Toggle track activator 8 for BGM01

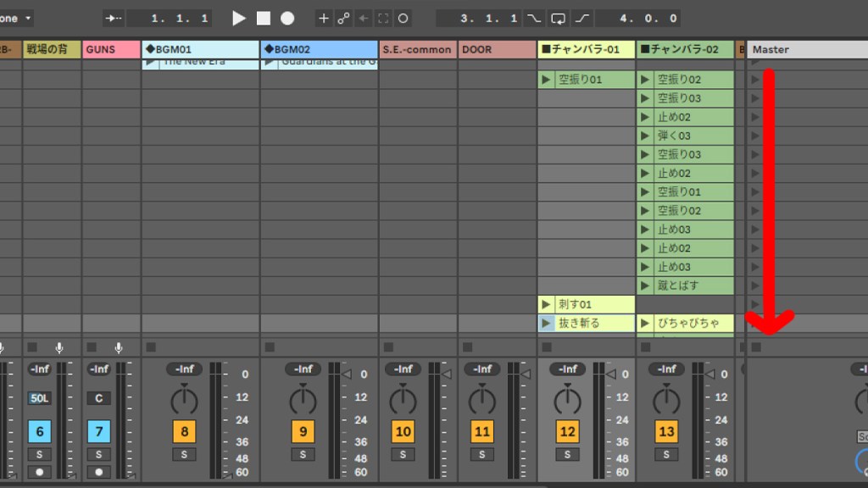click(x=184, y=432)
